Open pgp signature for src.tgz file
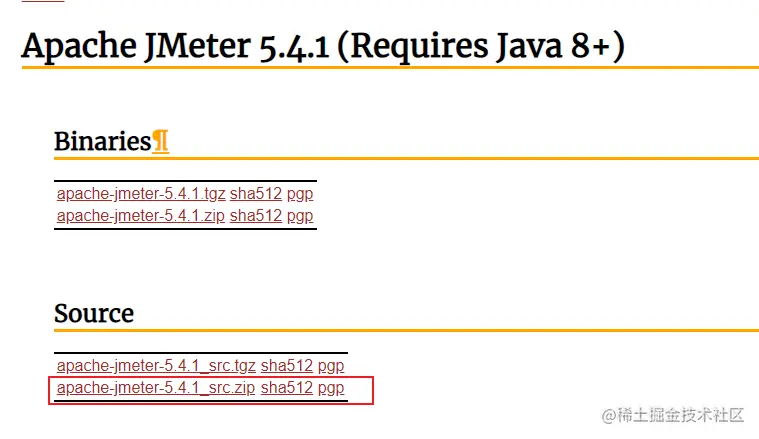 (331, 367)
